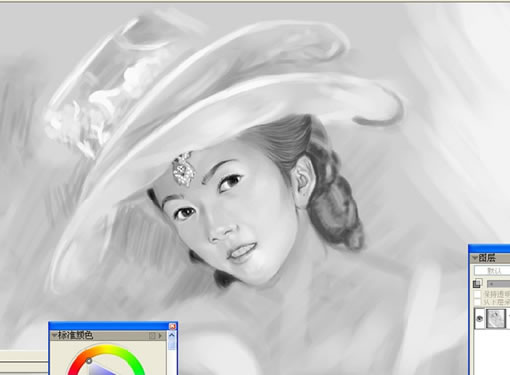Click the layer composite depth icon
The height and width of the screenshot is (375, 510).
pyautogui.click(x=477, y=283)
